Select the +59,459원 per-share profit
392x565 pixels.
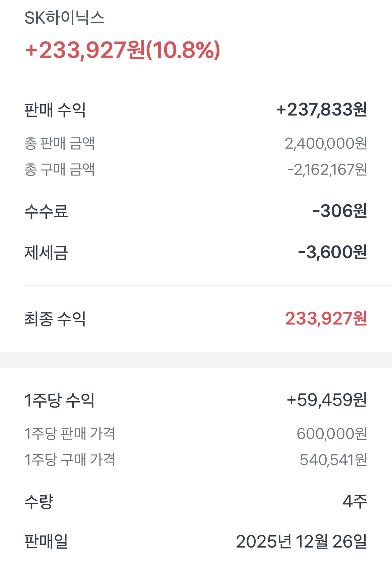[327, 400]
